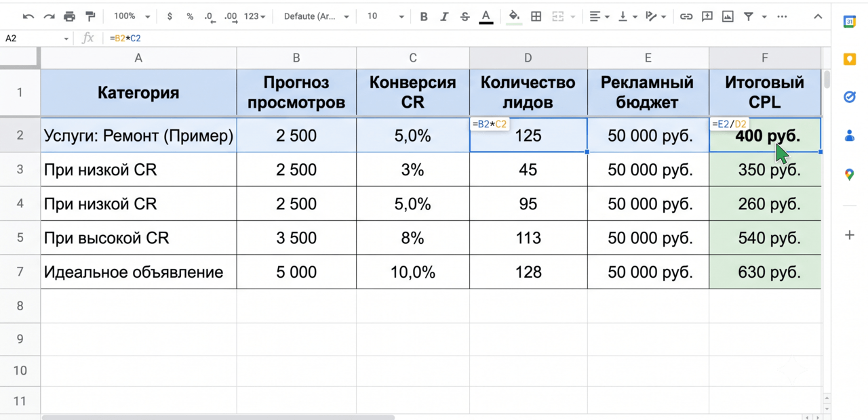Toggle bold formatting
Image resolution: width=868 pixels, height=420 pixels.
click(x=424, y=16)
